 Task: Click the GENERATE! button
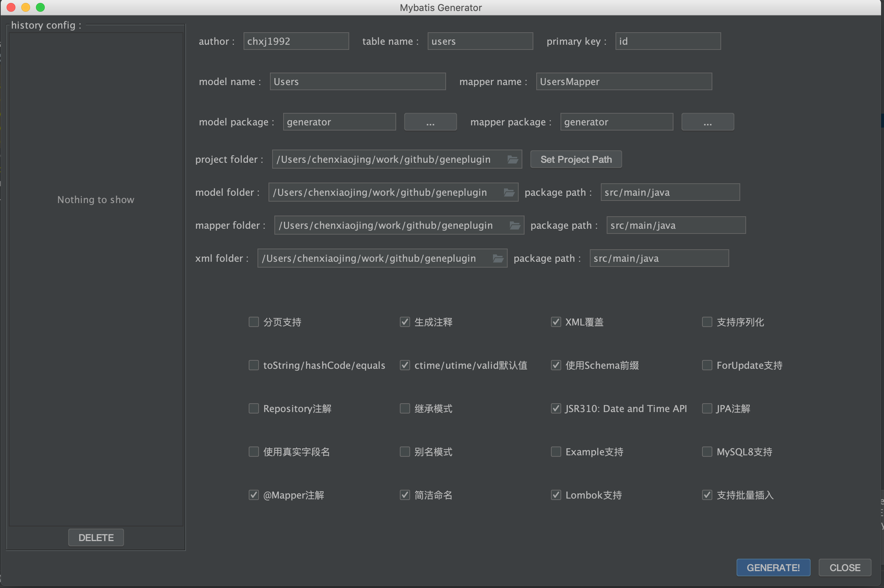point(773,567)
